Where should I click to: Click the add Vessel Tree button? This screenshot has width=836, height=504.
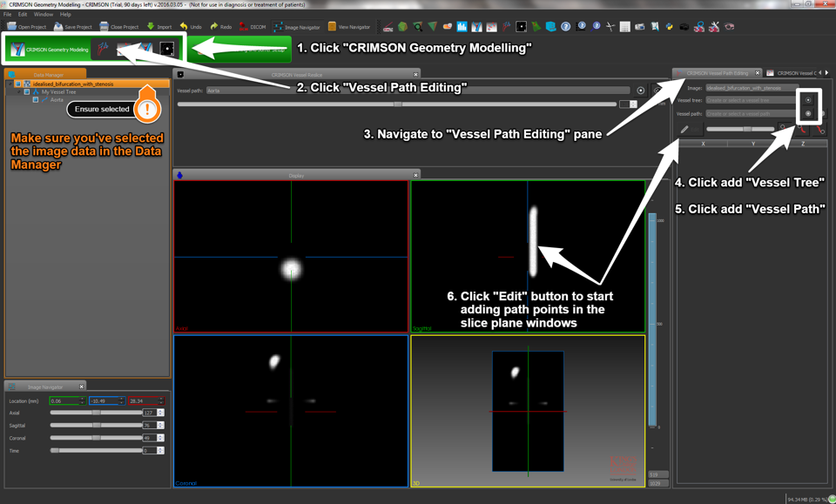click(808, 100)
